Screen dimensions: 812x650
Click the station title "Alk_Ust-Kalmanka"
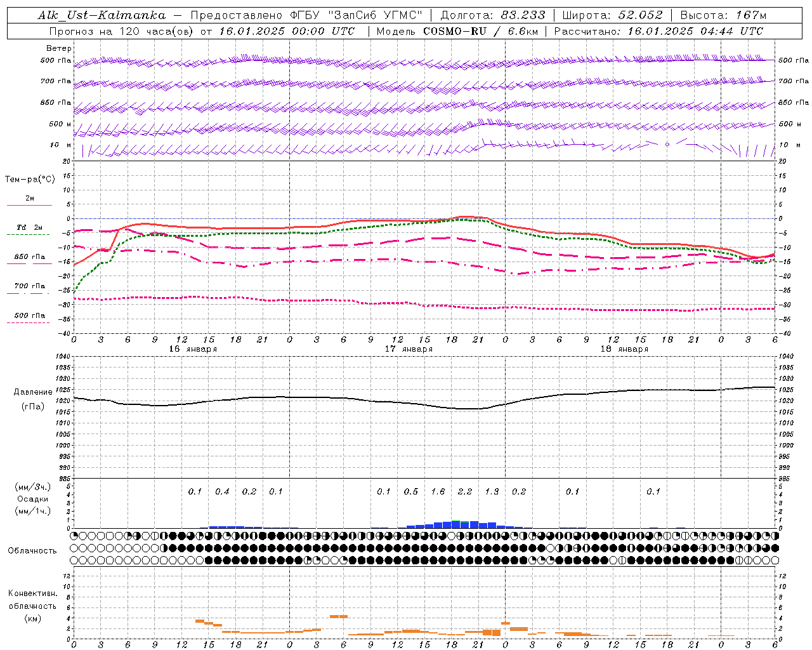pos(101,15)
